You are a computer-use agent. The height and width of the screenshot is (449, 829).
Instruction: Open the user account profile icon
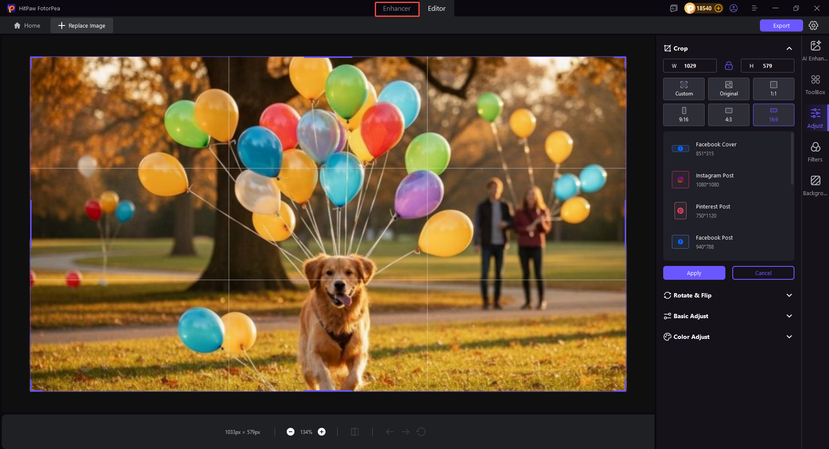click(735, 8)
